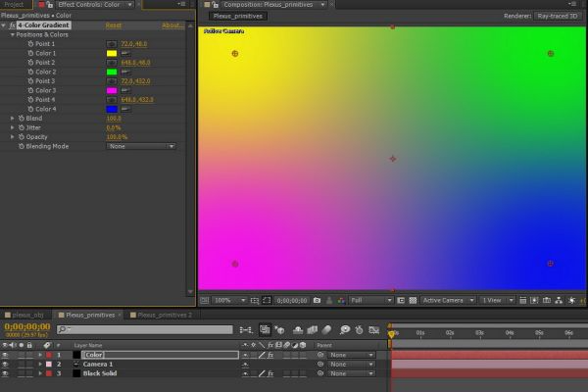Toggle fx switch on the Black Solid layer
Viewport: 588px width, 392px height.
click(270, 373)
